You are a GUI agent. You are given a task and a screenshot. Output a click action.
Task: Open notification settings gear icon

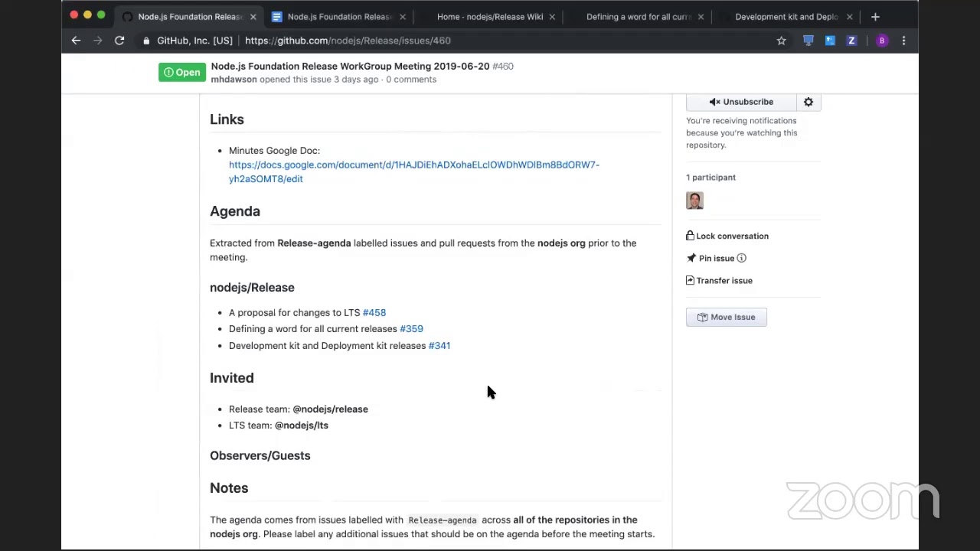(x=808, y=102)
